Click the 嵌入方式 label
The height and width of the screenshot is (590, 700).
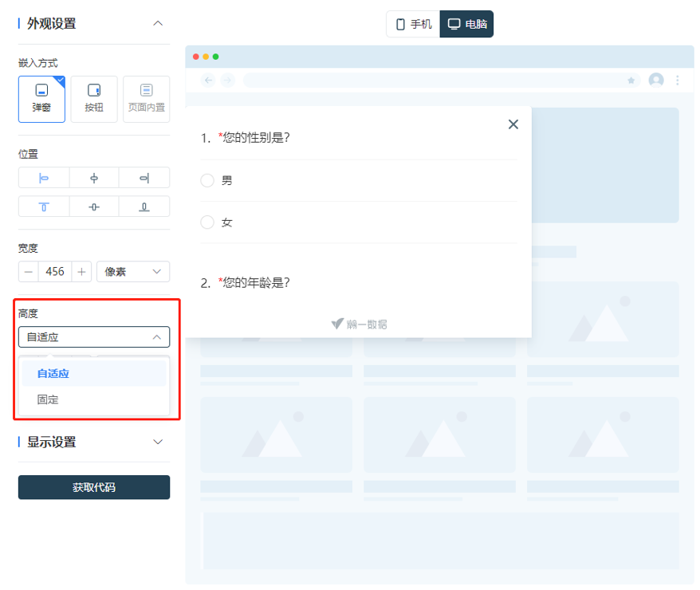(38, 63)
